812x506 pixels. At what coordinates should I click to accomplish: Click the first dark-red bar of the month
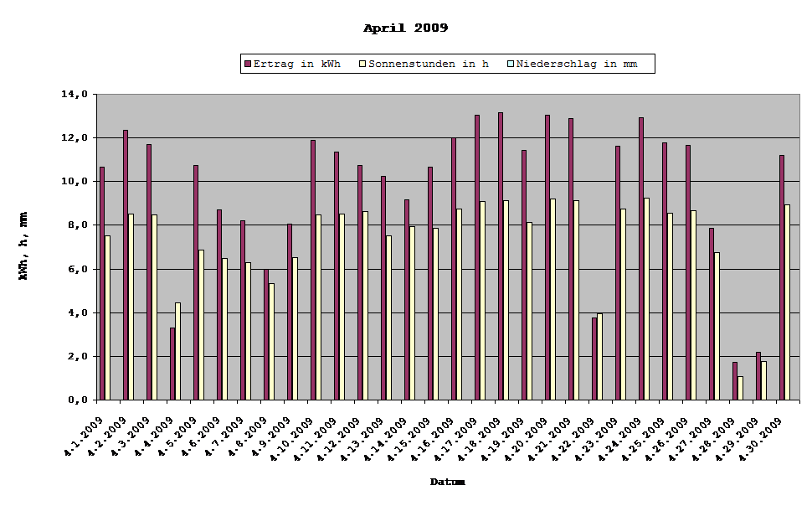click(100, 285)
